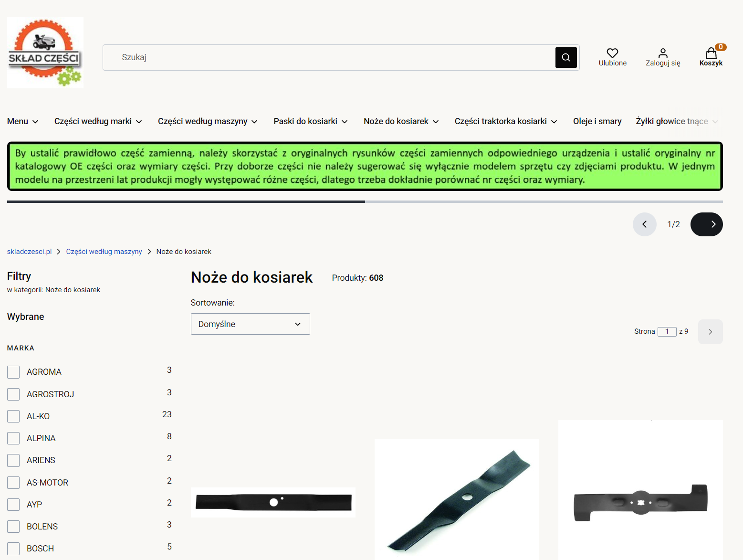Select Oleje i smary menu item
743x560 pixels.
(x=597, y=121)
